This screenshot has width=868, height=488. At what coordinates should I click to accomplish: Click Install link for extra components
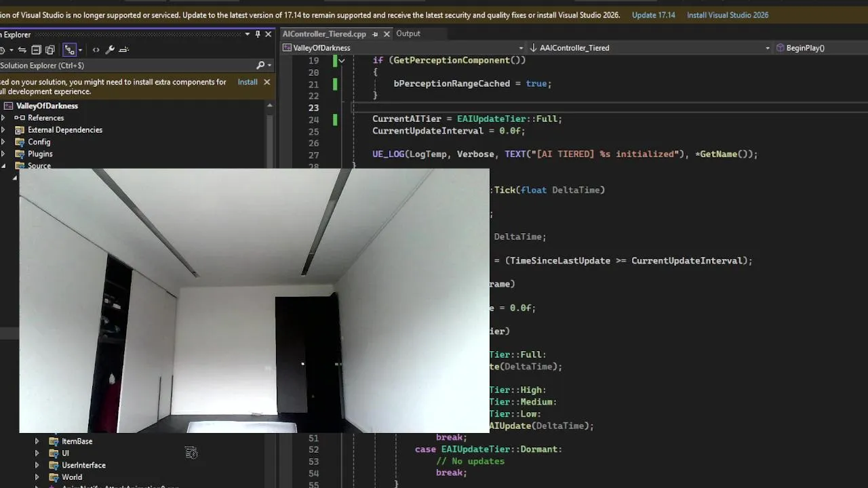tap(248, 82)
